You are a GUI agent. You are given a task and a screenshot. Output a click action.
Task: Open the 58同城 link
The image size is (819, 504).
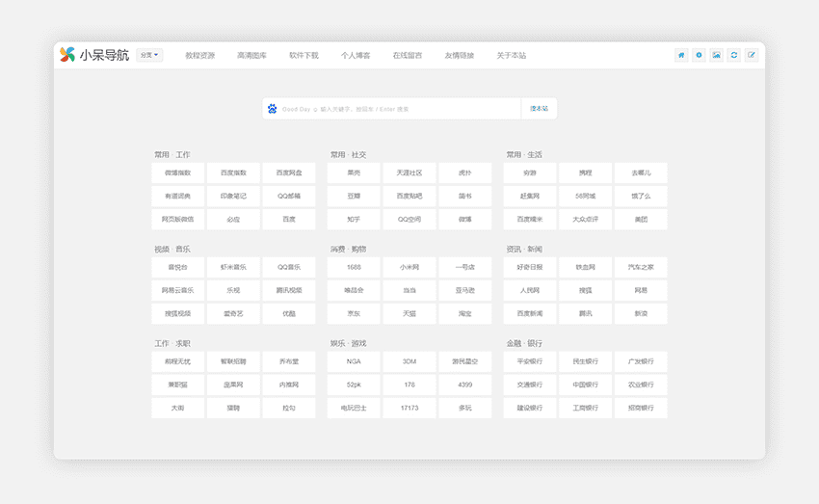[x=586, y=197]
